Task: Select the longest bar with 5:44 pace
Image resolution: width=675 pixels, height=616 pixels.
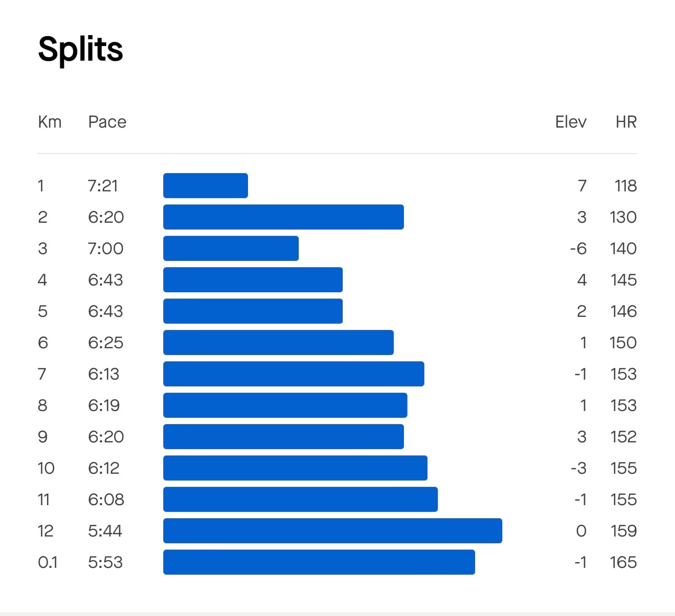Action: [x=333, y=531]
